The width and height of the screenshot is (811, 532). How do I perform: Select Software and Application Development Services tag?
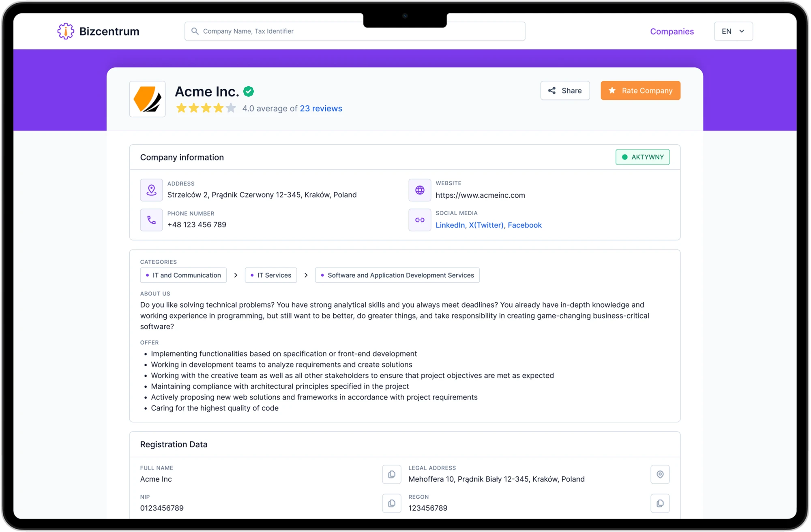(397, 276)
